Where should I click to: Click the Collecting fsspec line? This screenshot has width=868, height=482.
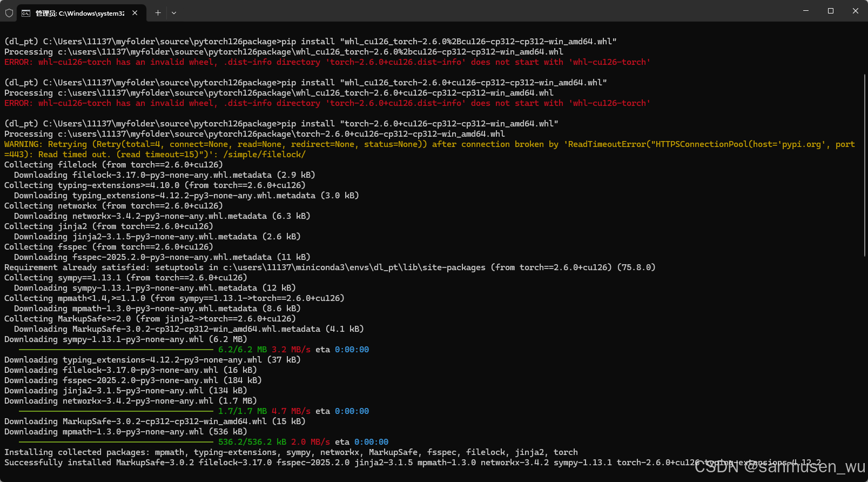pos(109,247)
